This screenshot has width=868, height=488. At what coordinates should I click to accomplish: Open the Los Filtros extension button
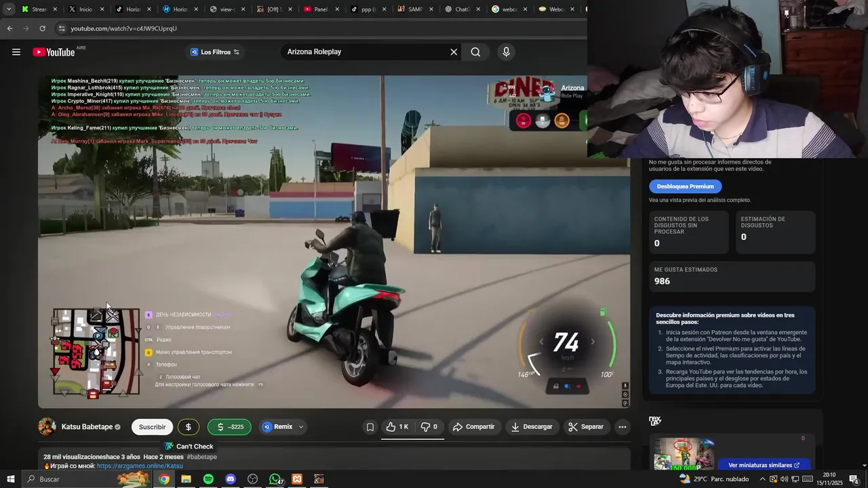coord(215,52)
